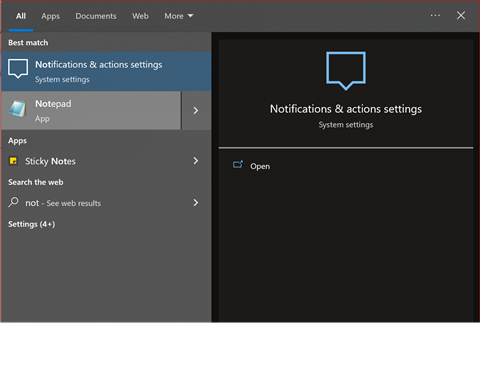This screenshot has height=388, width=480.
Task: Switch to the Documents tab
Action: tap(96, 16)
